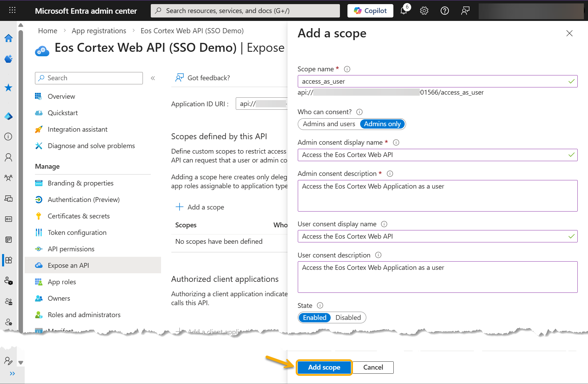The image size is (588, 384).
Task: Click the Owners icon
Action: pos(39,298)
